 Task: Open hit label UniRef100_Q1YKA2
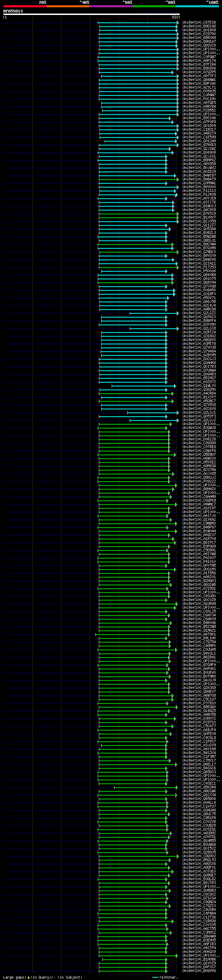tap(199, 520)
